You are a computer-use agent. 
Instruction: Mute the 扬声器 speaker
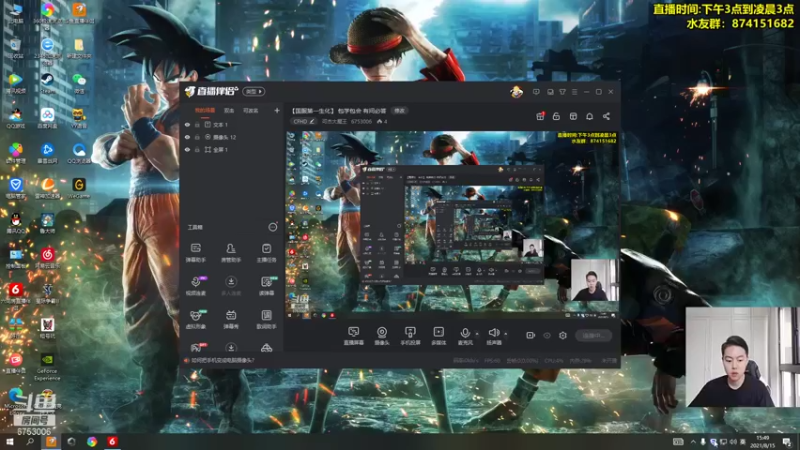coord(494,336)
